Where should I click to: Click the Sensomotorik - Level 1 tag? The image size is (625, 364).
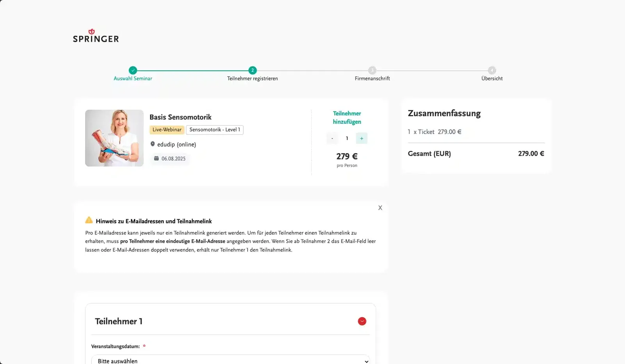(215, 130)
